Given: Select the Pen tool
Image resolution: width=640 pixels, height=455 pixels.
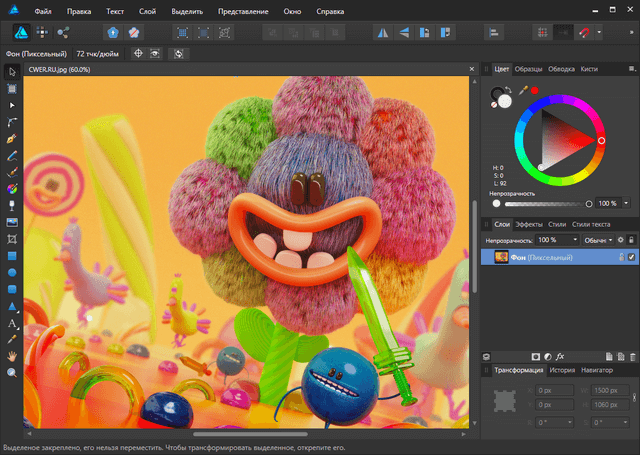Looking at the screenshot, I should (x=12, y=138).
